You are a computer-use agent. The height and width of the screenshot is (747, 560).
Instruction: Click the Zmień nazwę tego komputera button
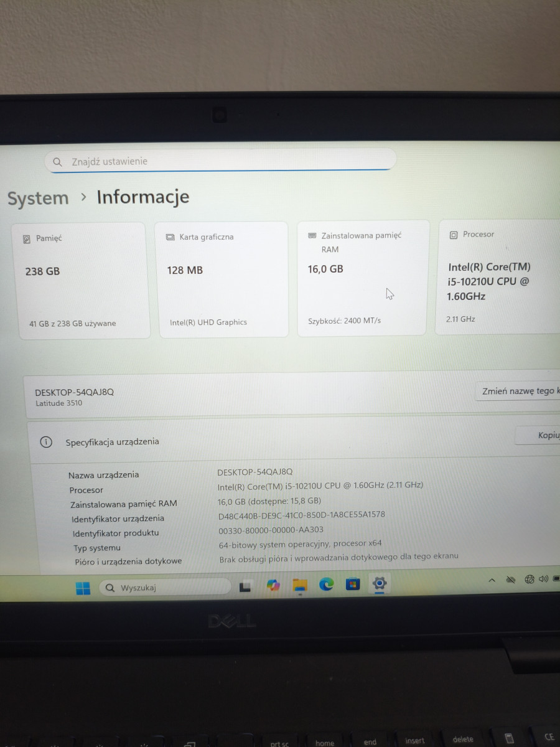click(519, 392)
